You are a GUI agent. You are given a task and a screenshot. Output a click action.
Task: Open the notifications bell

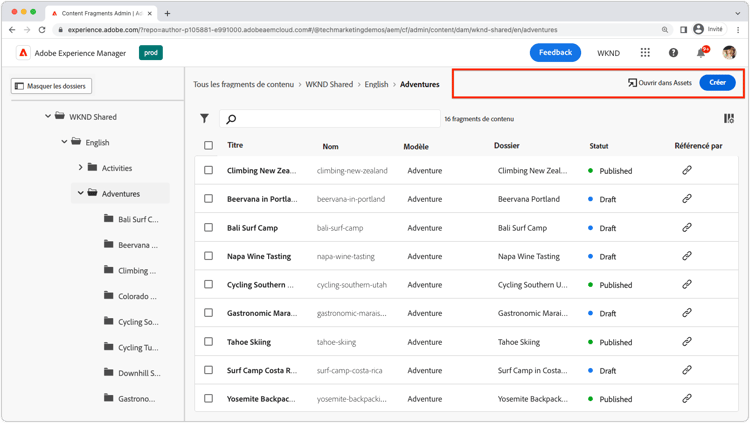point(701,53)
